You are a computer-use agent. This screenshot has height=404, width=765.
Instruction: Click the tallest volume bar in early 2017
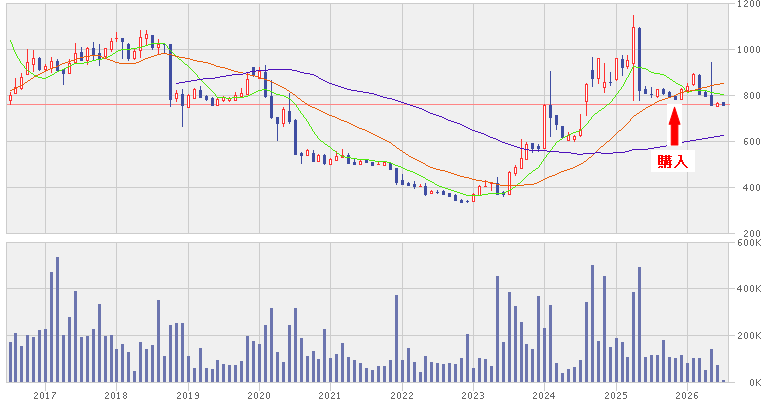pyautogui.click(x=57, y=319)
